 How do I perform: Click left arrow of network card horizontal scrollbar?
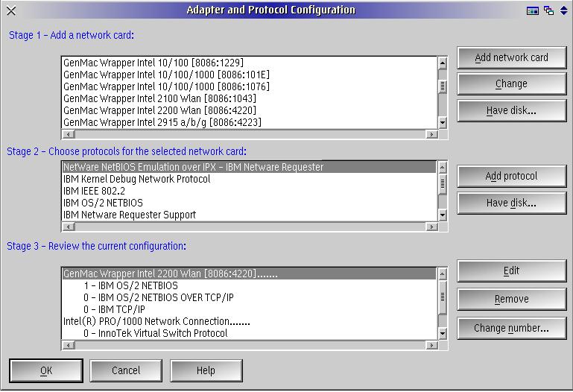click(x=69, y=134)
